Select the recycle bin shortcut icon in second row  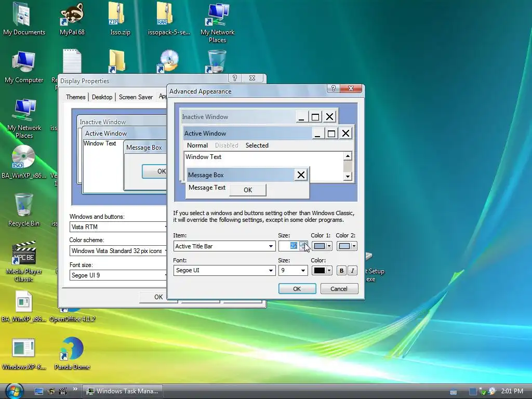[x=217, y=61]
